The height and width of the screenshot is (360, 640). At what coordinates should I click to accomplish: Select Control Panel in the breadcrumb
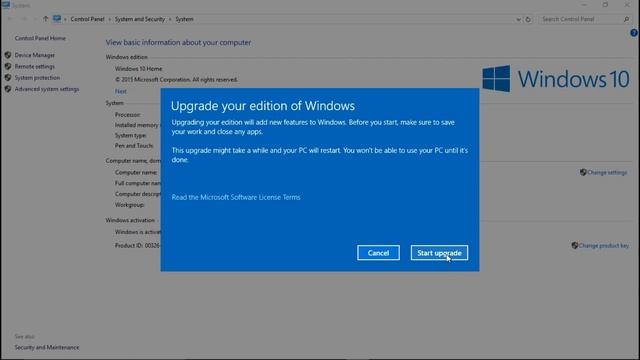87,19
